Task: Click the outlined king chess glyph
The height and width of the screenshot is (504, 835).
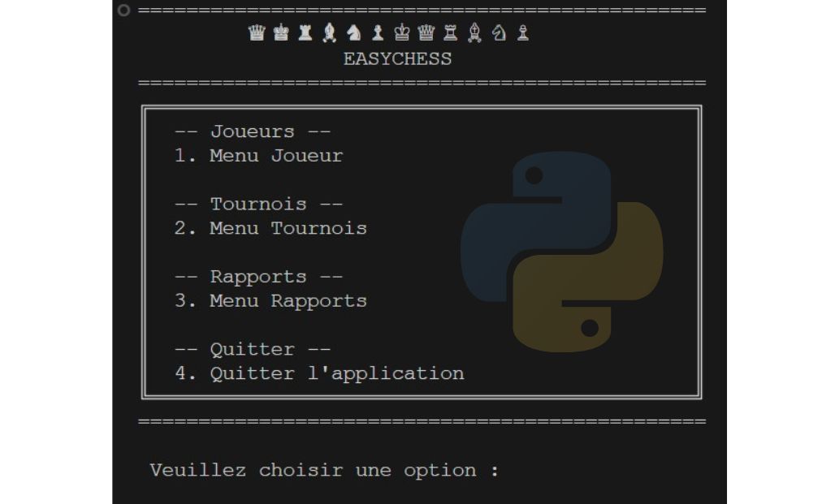Action: click(x=402, y=33)
